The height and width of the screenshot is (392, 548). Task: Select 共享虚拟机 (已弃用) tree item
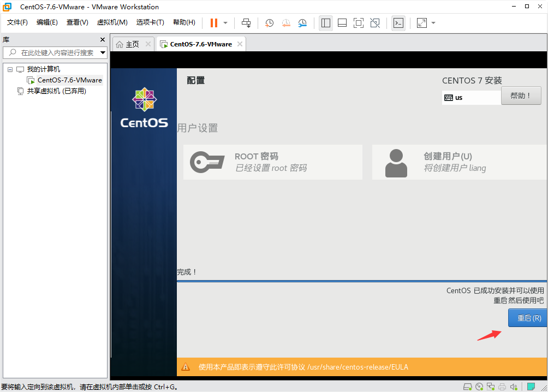click(x=57, y=91)
